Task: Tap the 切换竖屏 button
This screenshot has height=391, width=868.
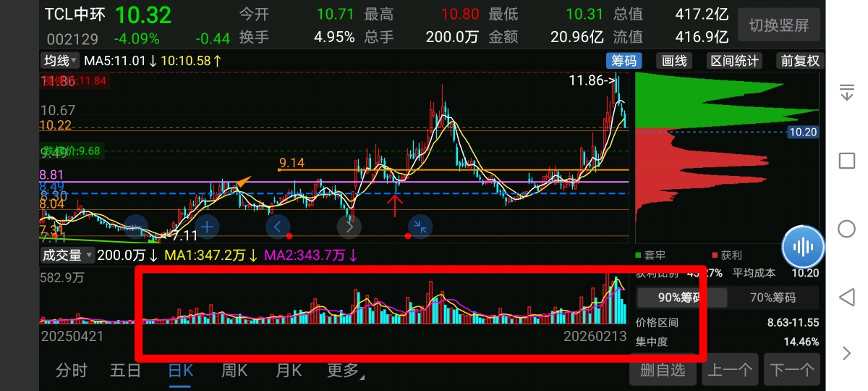Action: point(779,25)
